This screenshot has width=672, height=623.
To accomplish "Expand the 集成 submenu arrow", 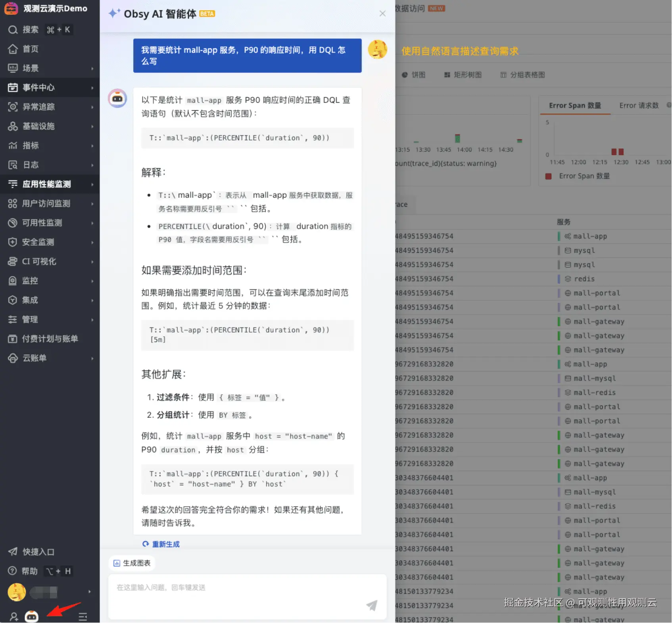I will [x=92, y=300].
